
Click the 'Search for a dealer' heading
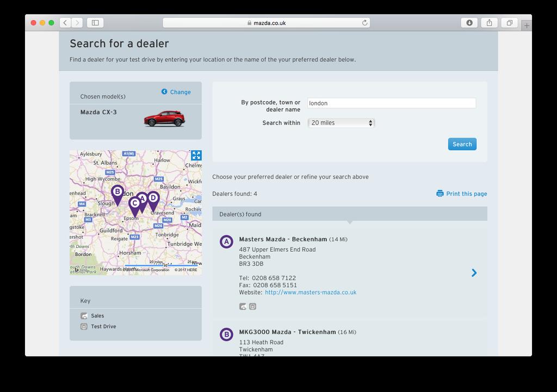coord(119,43)
